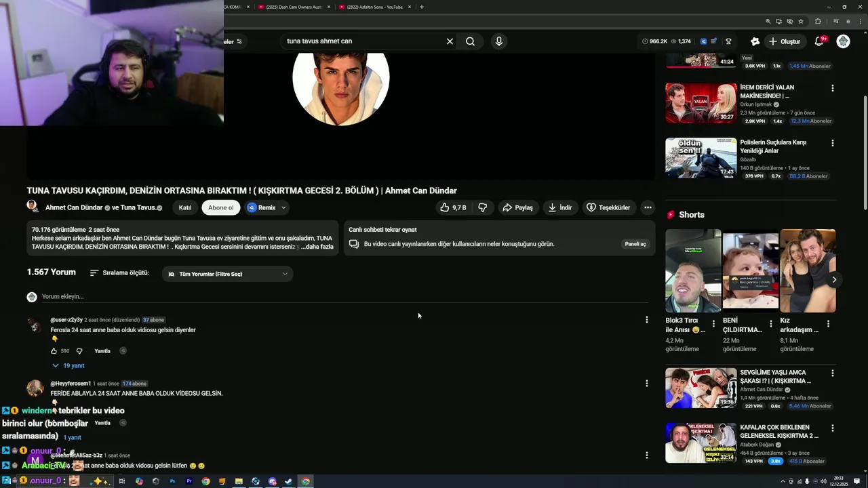Open a new browser tab
The image size is (868, 488).
(x=422, y=7)
